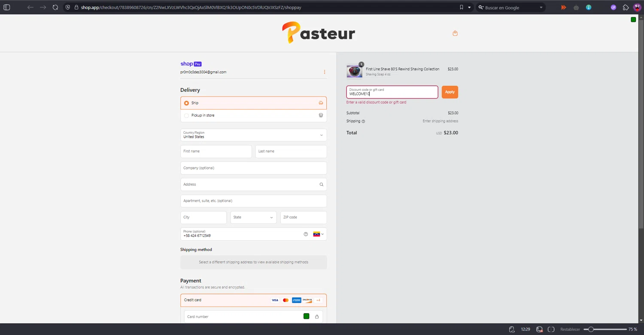Click the Discover card logo
This screenshot has width=644, height=335.
[x=307, y=300]
